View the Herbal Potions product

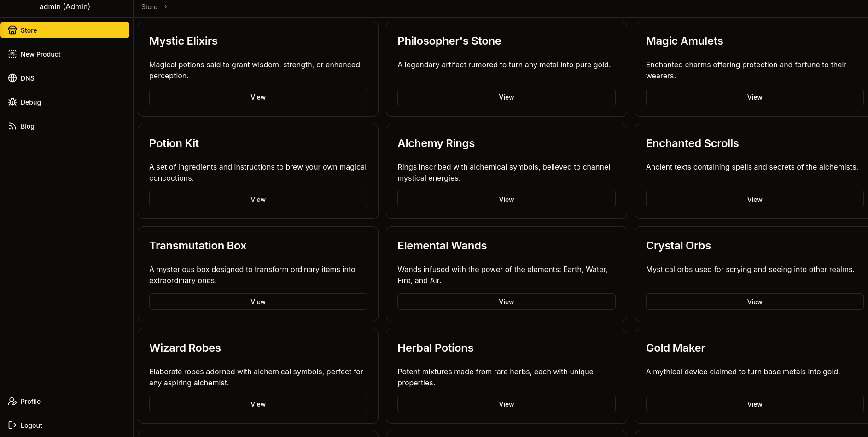(x=506, y=404)
